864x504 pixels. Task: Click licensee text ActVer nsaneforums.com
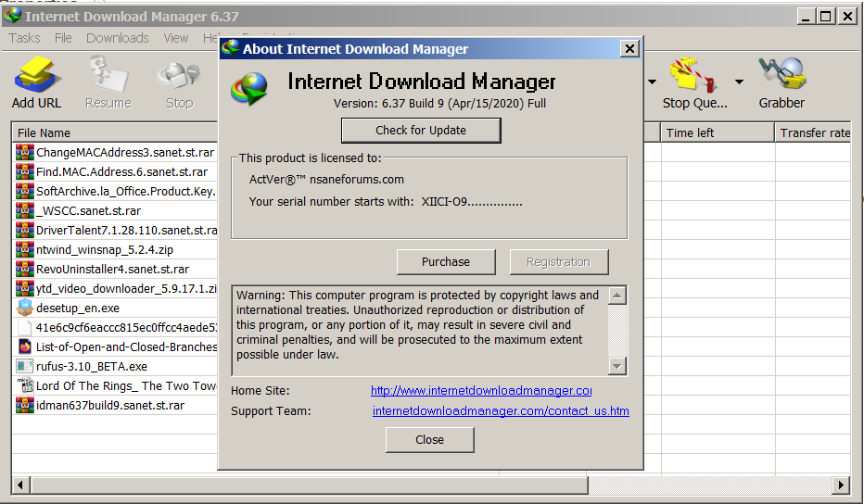(x=326, y=180)
